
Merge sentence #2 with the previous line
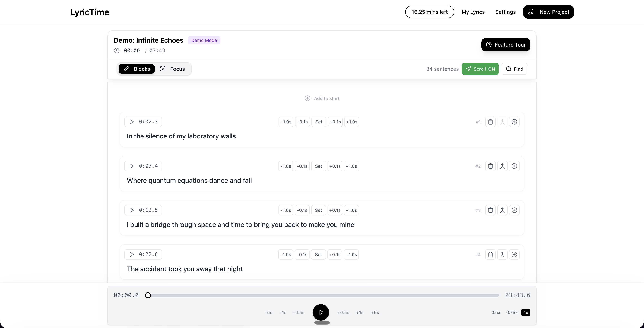coord(502,166)
